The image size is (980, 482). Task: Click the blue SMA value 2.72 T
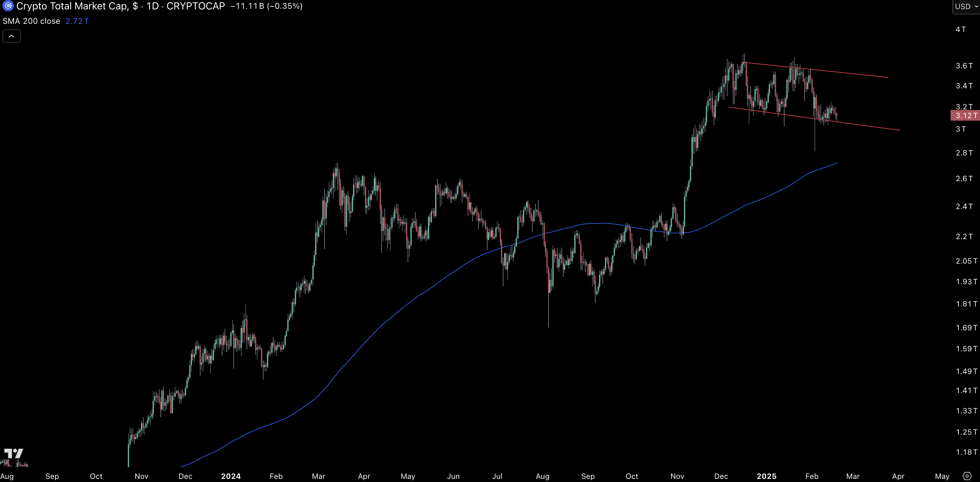(x=77, y=21)
